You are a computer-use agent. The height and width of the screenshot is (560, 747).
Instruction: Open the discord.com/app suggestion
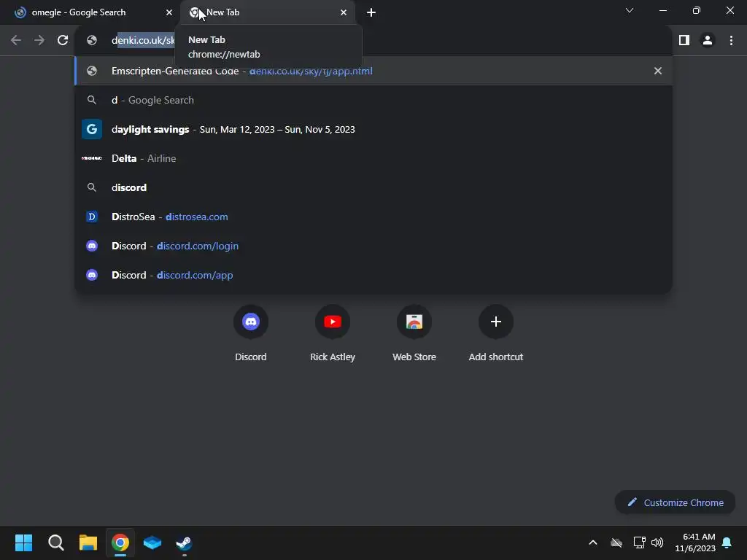pyautogui.click(x=373, y=275)
